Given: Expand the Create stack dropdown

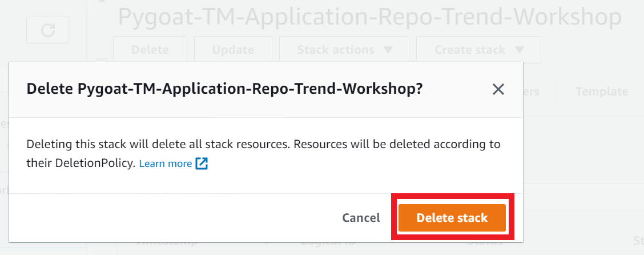Looking at the screenshot, I should pos(478,50).
